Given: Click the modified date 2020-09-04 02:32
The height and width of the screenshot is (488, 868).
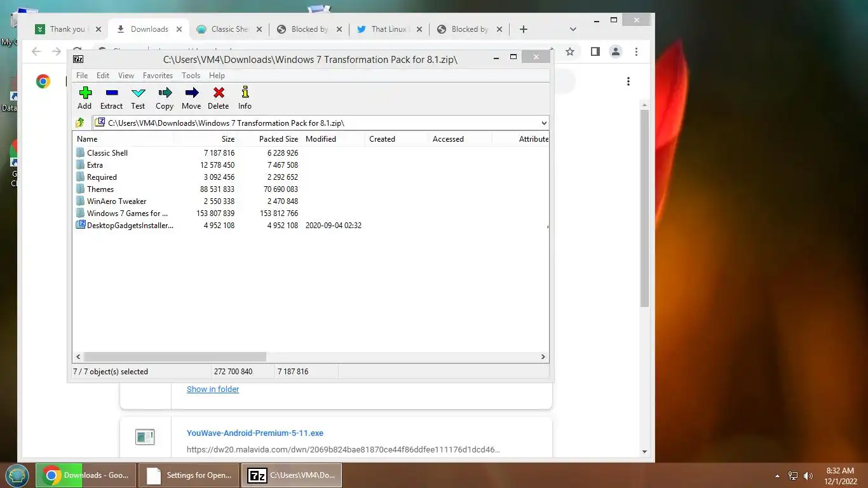Looking at the screenshot, I should [334, 225].
